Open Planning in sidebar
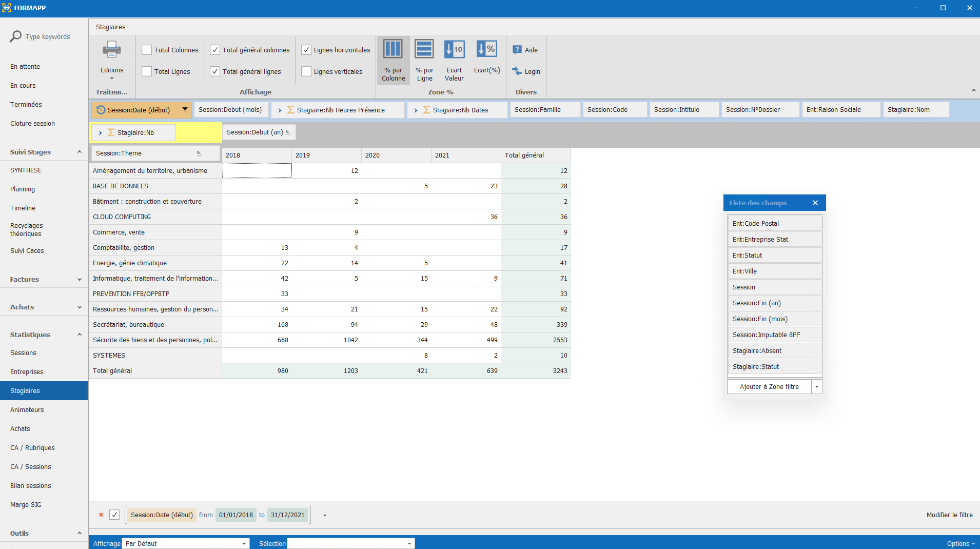The height and width of the screenshot is (549, 980). 23,189
